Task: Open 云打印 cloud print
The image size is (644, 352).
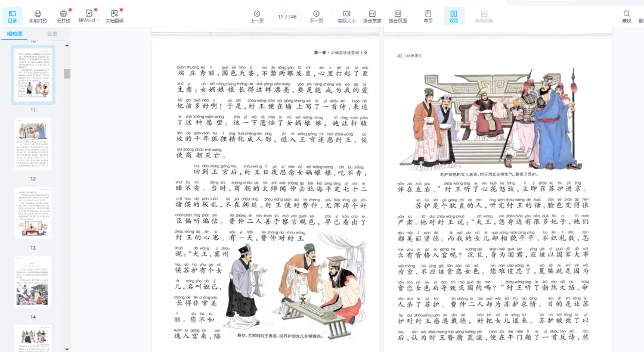Action: [63, 17]
